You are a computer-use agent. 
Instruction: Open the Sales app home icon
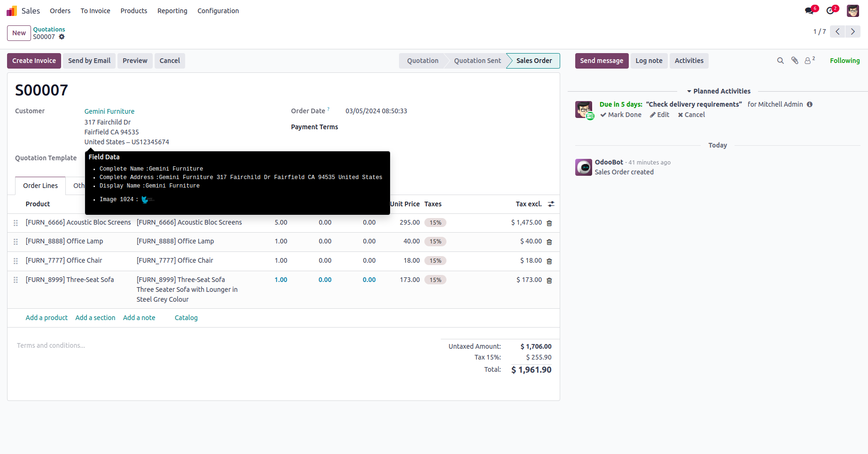12,11
